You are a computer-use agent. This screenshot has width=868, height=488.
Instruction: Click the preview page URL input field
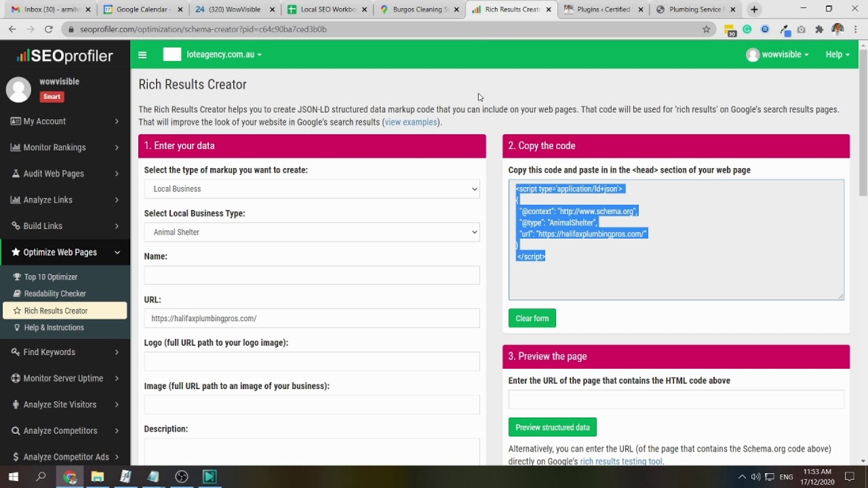click(676, 399)
